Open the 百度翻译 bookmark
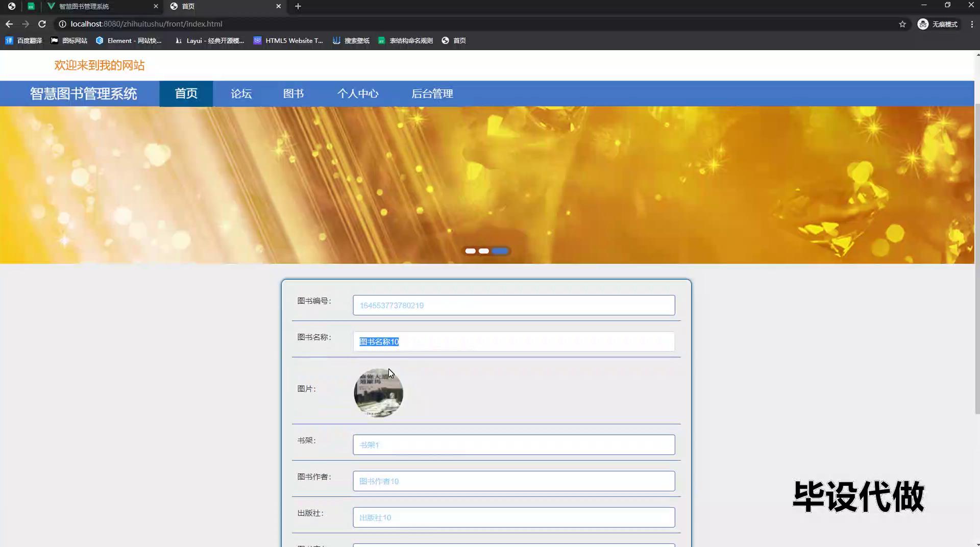Screen dimensions: 980x547 [24, 40]
